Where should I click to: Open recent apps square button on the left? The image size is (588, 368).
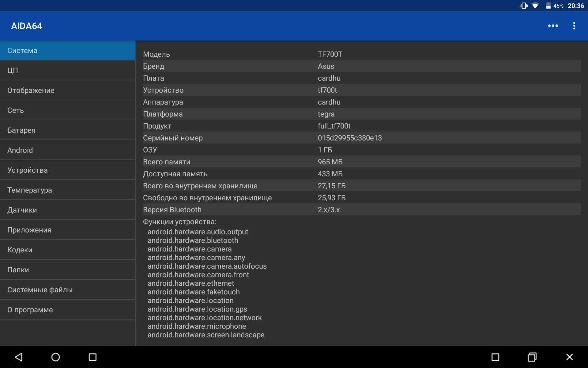pos(92,357)
